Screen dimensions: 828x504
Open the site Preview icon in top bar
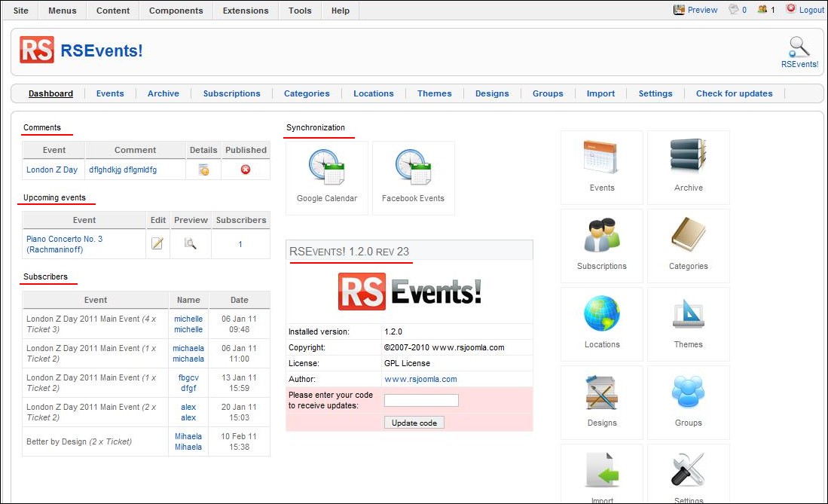click(x=679, y=10)
